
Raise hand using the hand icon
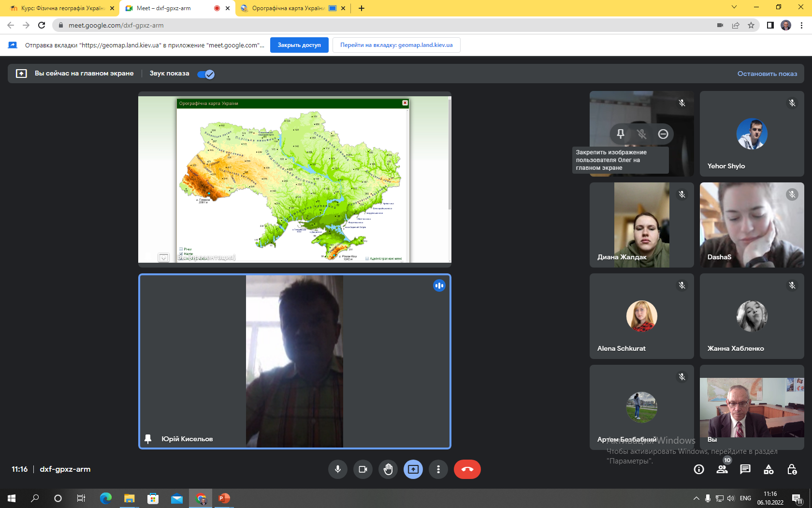[x=388, y=469]
